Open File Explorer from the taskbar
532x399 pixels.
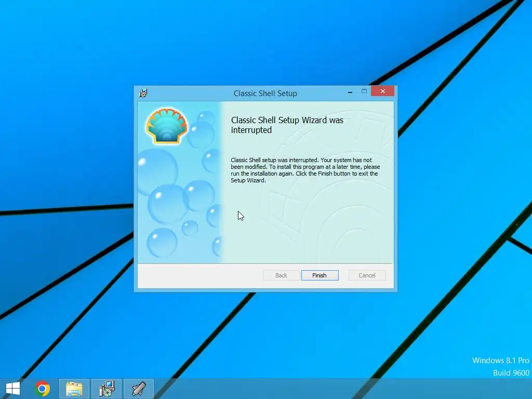(74, 389)
